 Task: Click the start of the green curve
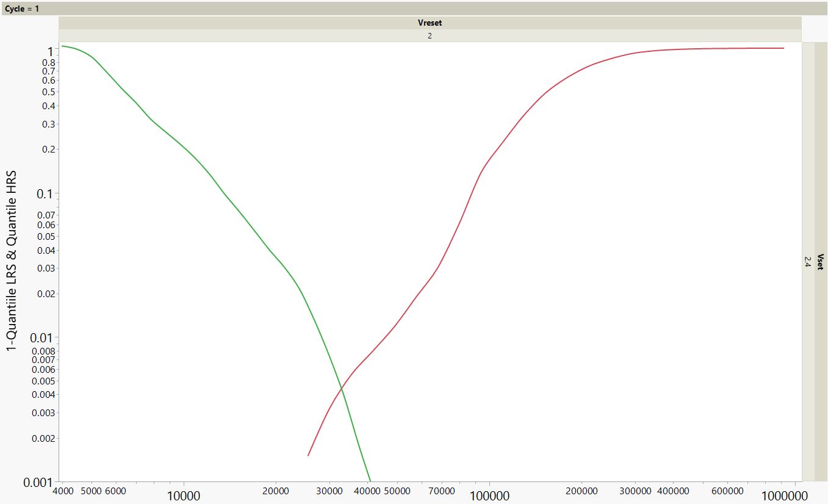click(x=64, y=46)
